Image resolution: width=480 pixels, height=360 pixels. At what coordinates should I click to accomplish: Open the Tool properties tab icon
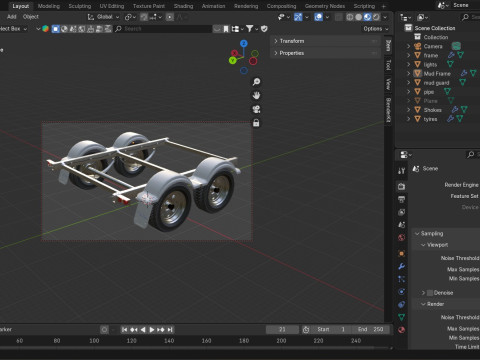coord(401,171)
